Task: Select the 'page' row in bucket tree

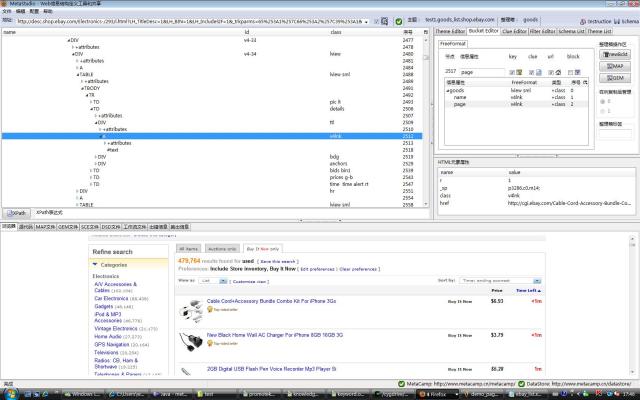Action: tap(516, 104)
